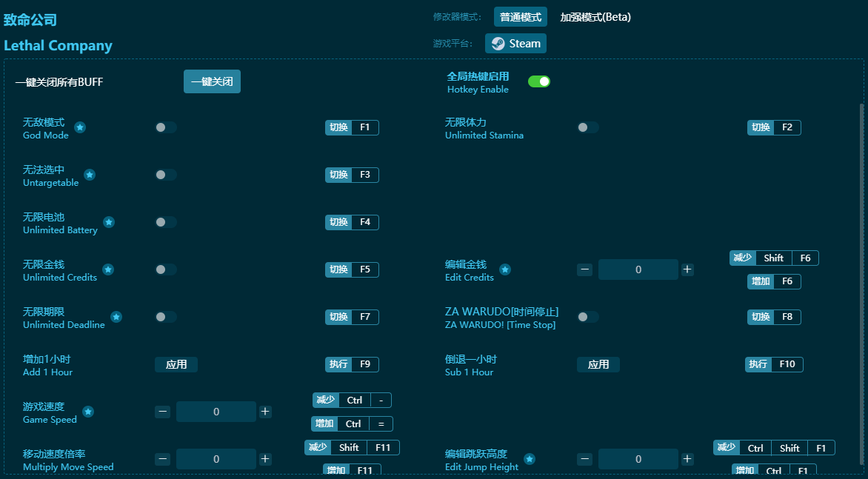Decrease Edit Jump Height value
This screenshot has width=868, height=479.
coord(584,459)
